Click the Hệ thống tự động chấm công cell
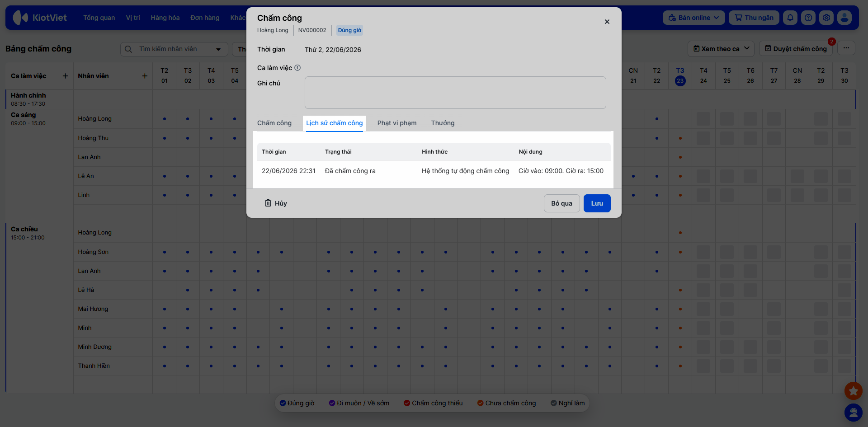The height and width of the screenshot is (427, 868). tap(465, 171)
